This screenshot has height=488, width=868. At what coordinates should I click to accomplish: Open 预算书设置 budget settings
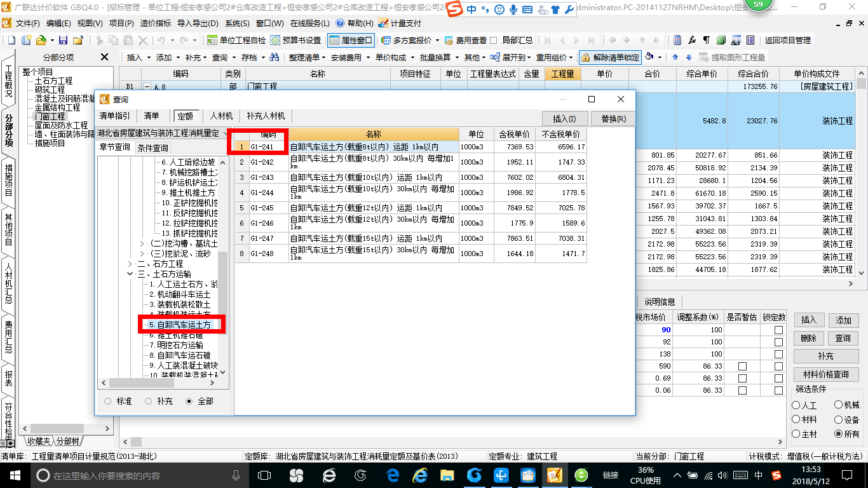click(295, 40)
